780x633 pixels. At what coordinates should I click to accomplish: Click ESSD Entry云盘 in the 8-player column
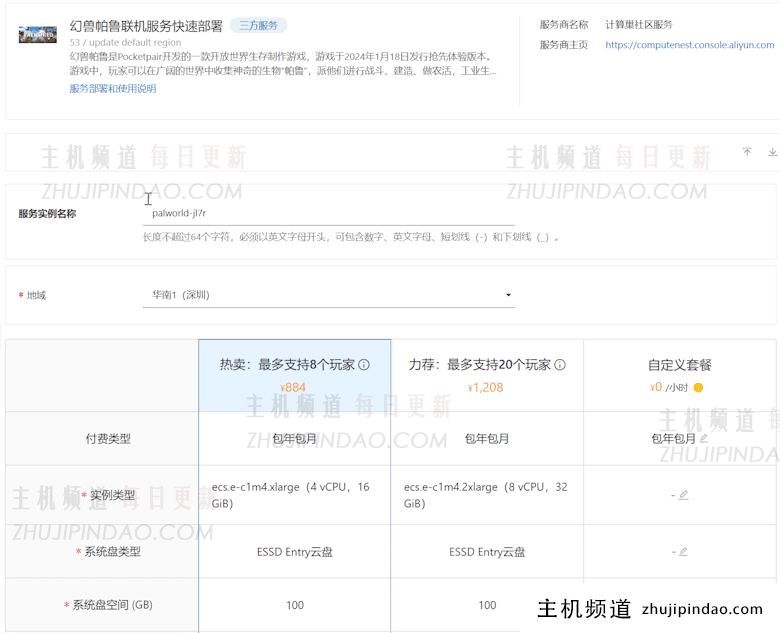point(294,552)
